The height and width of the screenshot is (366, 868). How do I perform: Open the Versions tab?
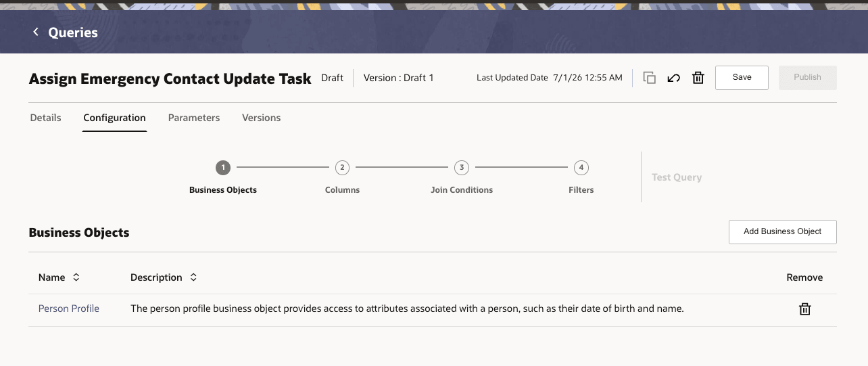[261, 118]
